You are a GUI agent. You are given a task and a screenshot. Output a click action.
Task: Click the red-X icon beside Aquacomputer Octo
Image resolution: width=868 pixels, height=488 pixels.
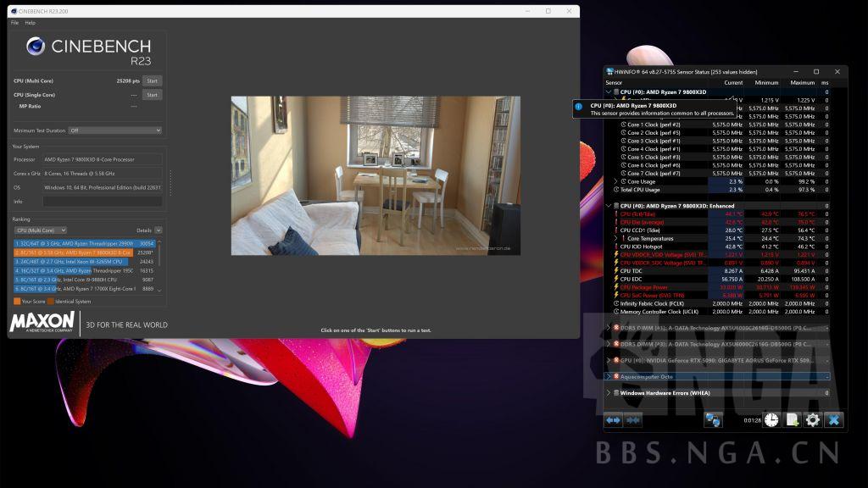tap(616, 375)
